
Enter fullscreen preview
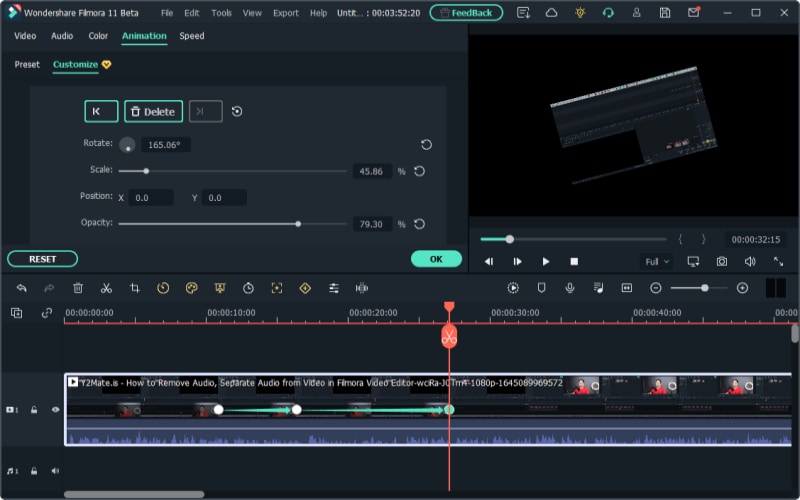click(779, 262)
